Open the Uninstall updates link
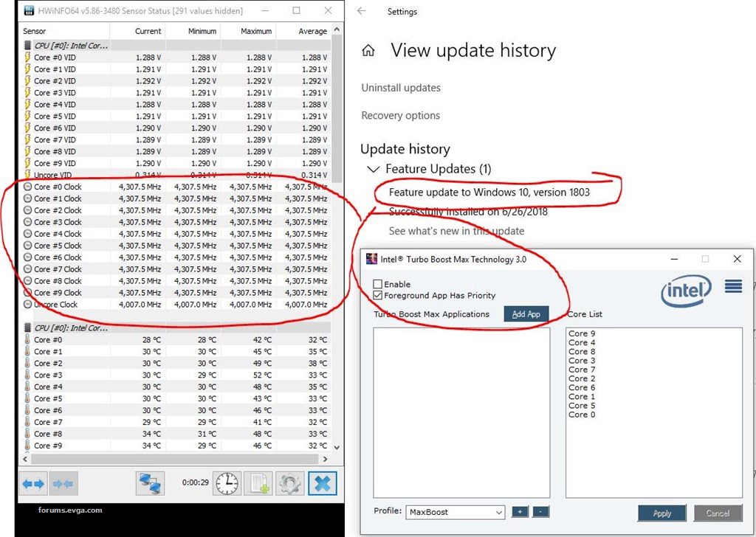756x537 pixels. (x=401, y=88)
